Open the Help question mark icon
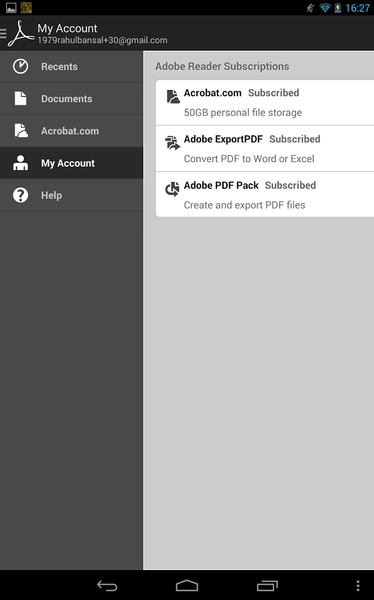 point(20,195)
